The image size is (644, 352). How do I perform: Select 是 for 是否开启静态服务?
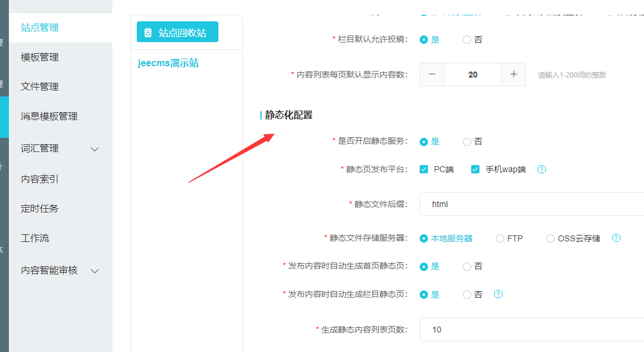pos(424,142)
